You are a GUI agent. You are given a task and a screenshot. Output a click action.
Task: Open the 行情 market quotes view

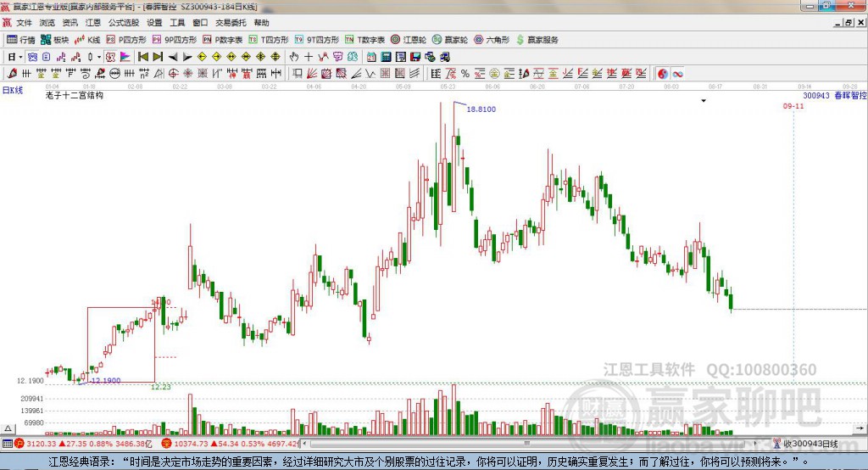pyautogui.click(x=21, y=40)
